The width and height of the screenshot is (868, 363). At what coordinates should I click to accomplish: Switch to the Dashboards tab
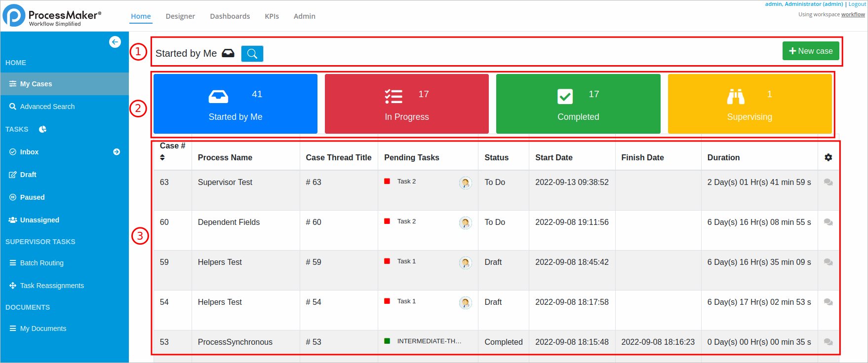(x=230, y=16)
